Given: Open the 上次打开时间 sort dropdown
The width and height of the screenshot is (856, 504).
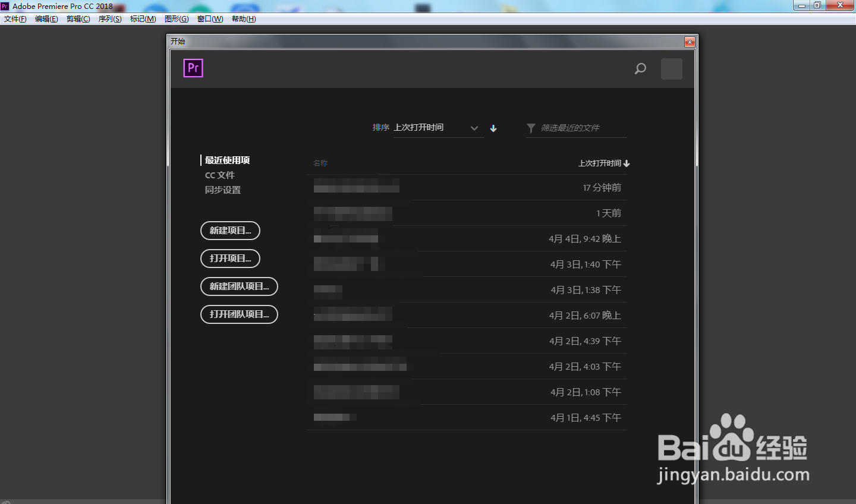Looking at the screenshot, I should coord(438,128).
